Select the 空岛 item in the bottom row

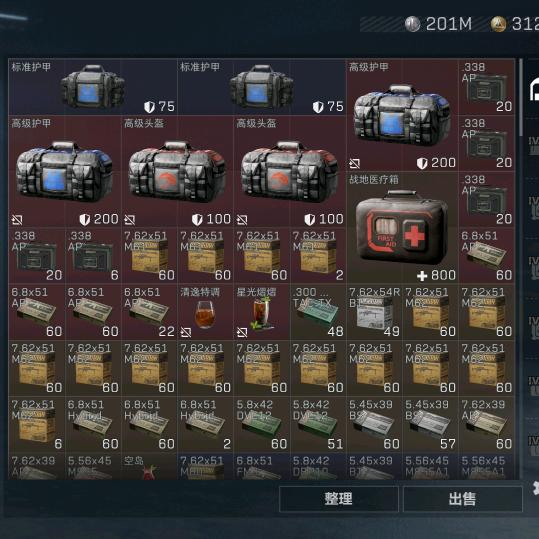pos(149,466)
